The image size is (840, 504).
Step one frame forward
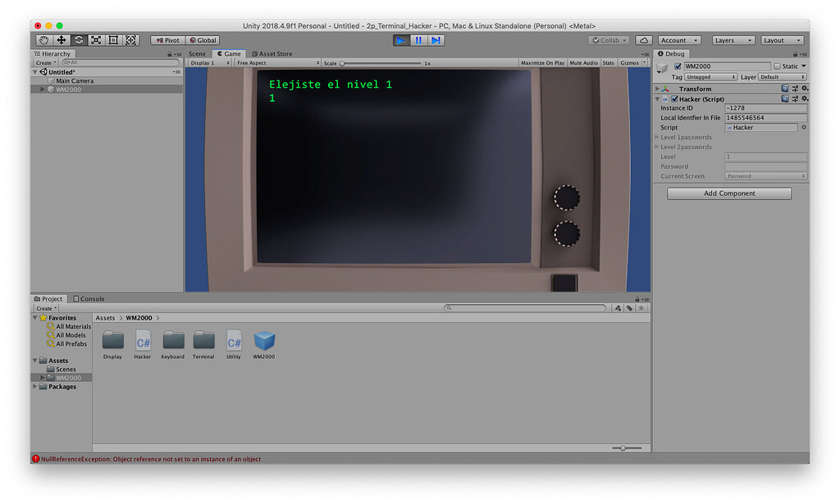pos(436,40)
